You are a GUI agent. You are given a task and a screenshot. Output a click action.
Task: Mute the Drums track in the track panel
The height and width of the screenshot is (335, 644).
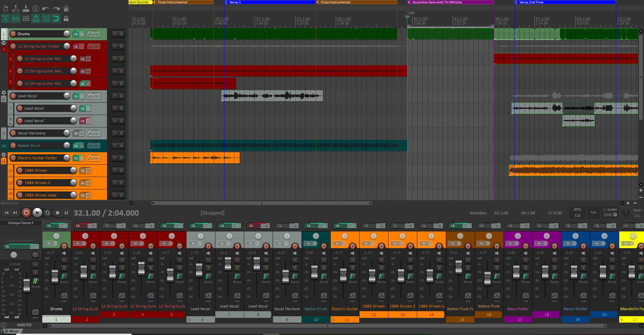click(115, 34)
